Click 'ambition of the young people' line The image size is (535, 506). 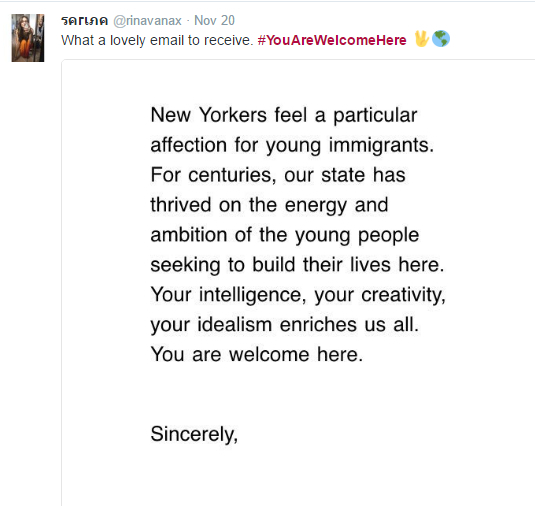click(x=285, y=235)
